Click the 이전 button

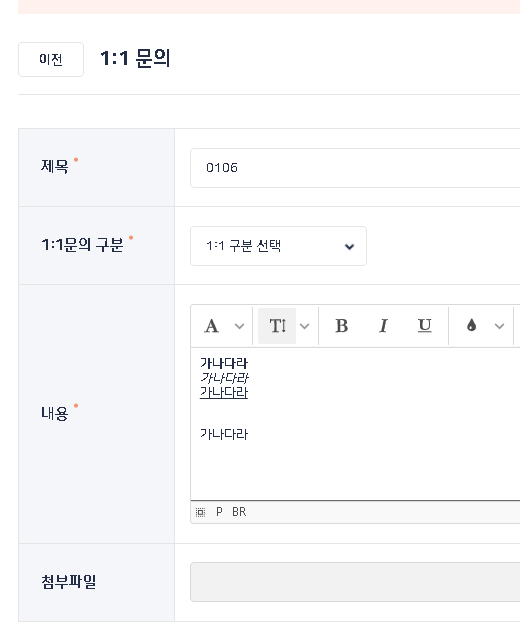point(51,59)
